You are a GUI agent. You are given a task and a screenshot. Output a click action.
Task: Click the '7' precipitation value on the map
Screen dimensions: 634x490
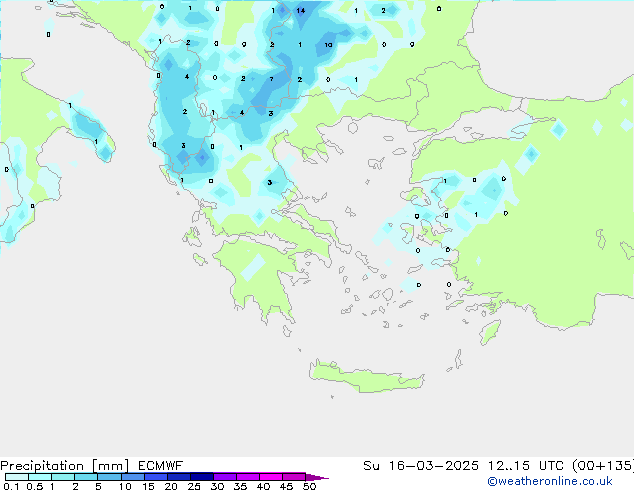271,79
